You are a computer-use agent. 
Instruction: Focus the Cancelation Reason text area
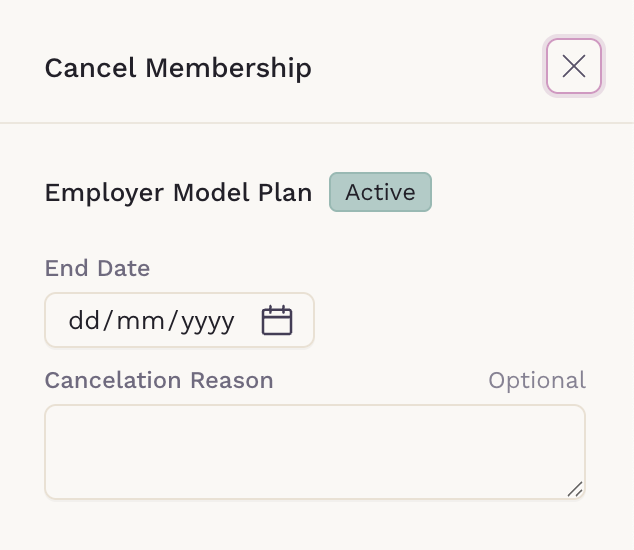click(x=315, y=452)
